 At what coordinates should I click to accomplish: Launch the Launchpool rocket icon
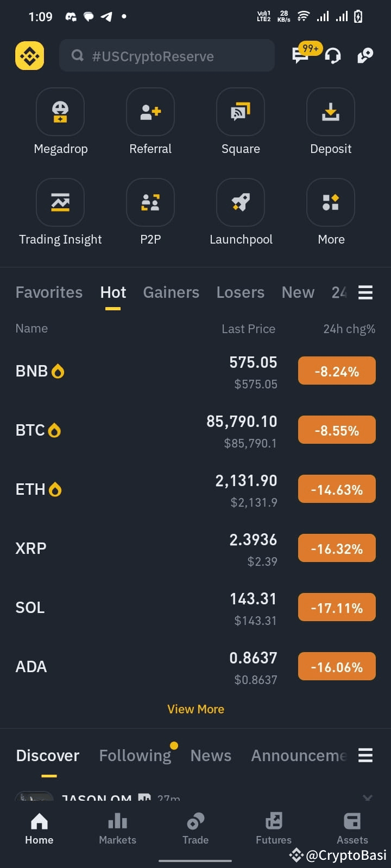241,202
